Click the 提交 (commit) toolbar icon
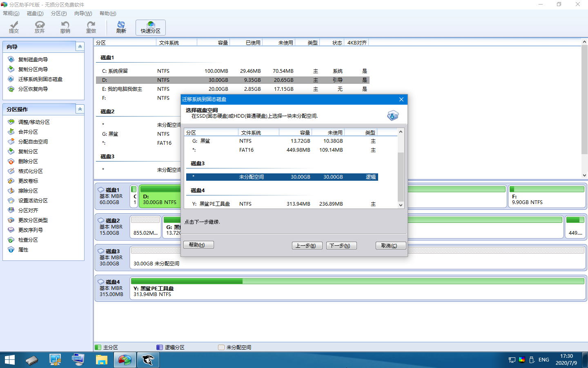The image size is (588, 368). pos(14,27)
